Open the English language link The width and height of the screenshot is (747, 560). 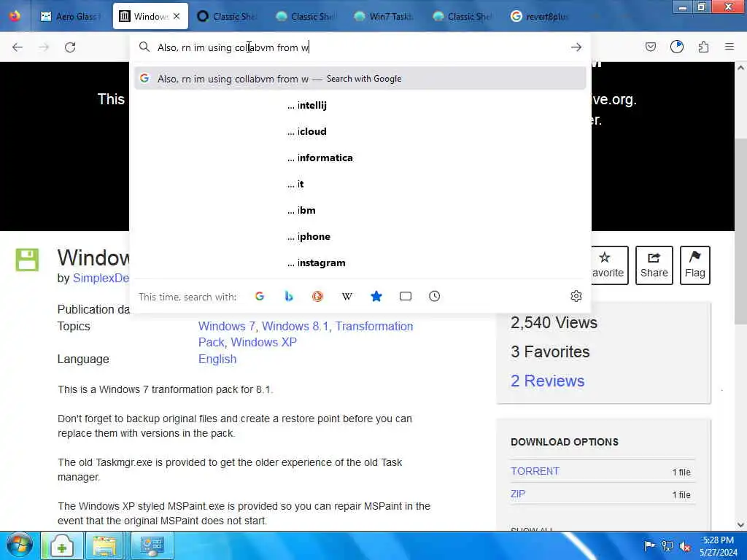(217, 359)
